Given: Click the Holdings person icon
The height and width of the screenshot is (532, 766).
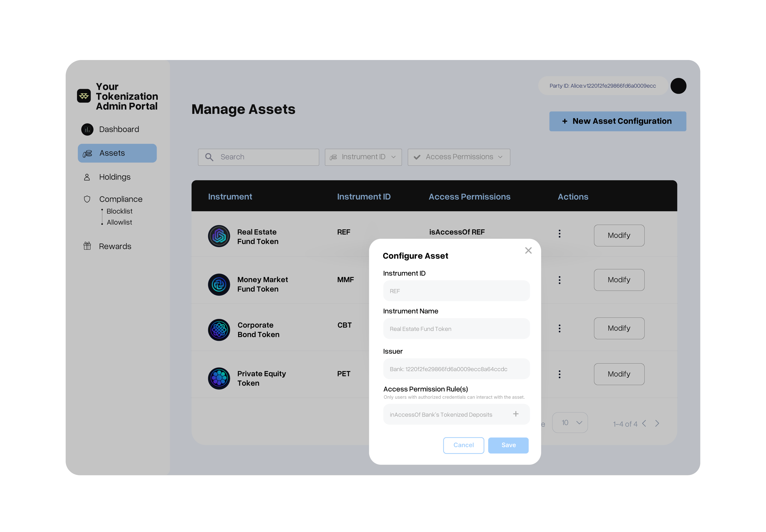Looking at the screenshot, I should pos(87,177).
